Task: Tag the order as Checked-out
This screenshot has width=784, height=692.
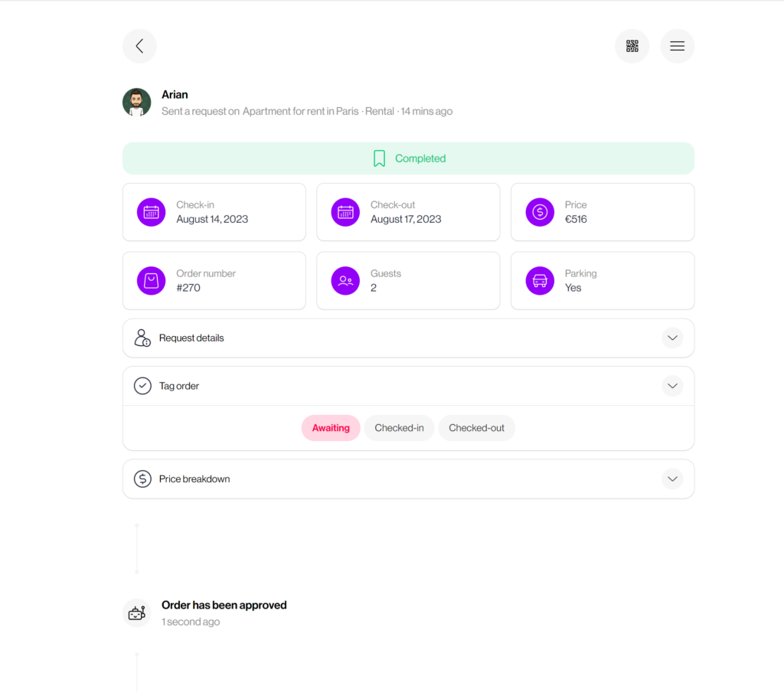Action: click(x=476, y=428)
